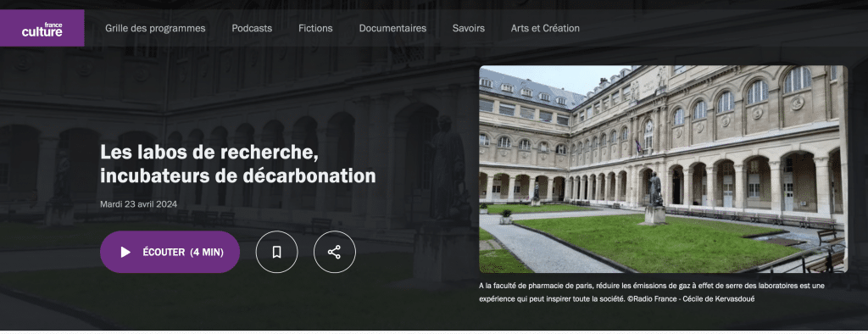This screenshot has height=334, width=868.
Task: Start listening with the ÉCOUTER (4 MIN) button
Action: pos(170,252)
